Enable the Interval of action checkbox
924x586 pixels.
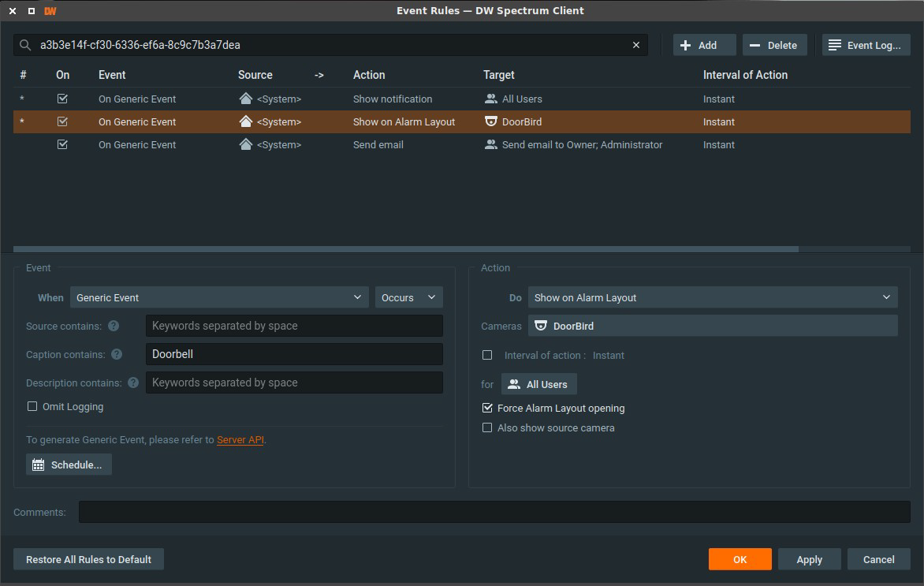coord(487,355)
